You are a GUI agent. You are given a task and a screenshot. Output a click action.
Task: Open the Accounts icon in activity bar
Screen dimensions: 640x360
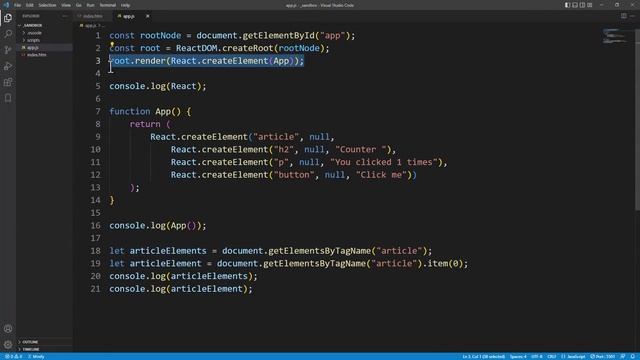pos(8,329)
